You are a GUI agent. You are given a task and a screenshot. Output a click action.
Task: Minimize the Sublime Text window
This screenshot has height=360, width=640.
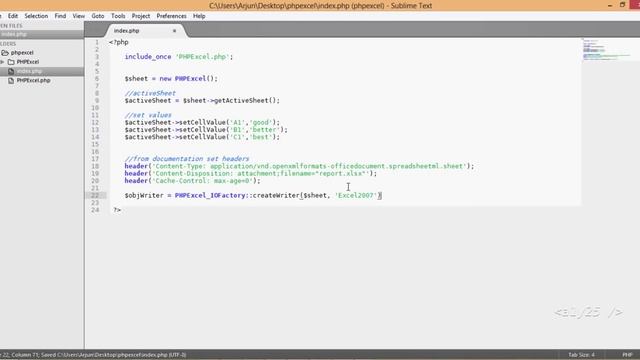pyautogui.click(x=610, y=5)
